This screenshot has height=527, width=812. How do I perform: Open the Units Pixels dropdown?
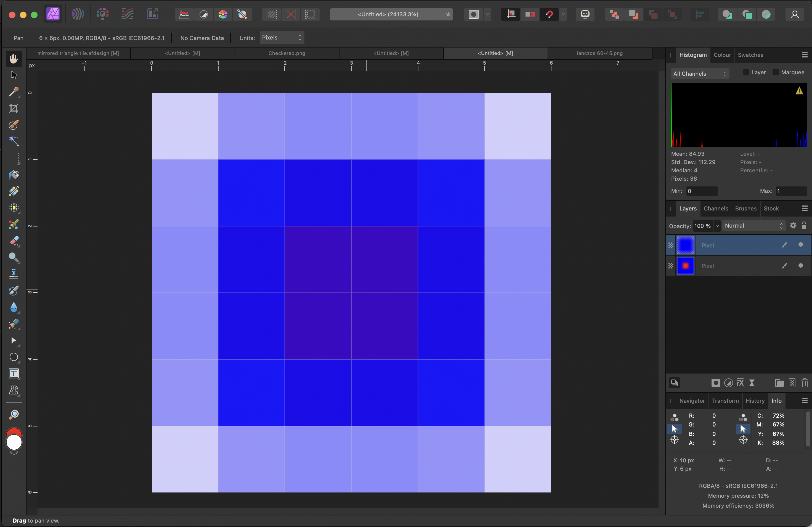click(x=282, y=38)
